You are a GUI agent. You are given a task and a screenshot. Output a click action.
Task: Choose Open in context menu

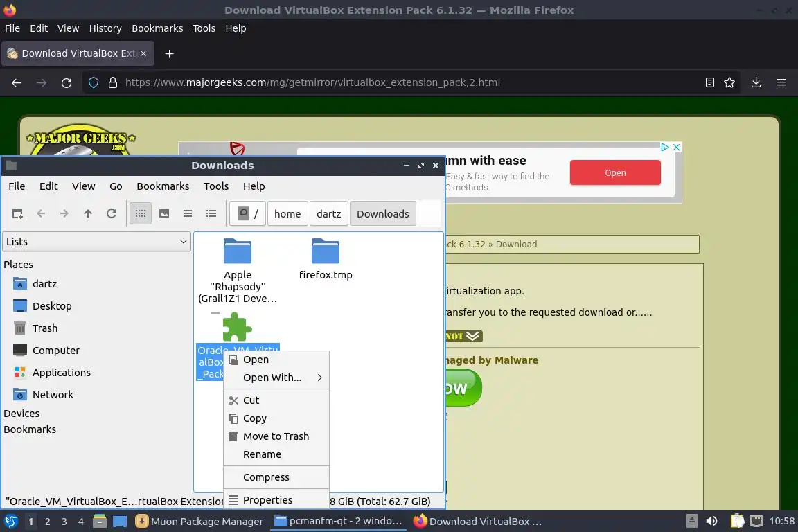(x=276, y=360)
